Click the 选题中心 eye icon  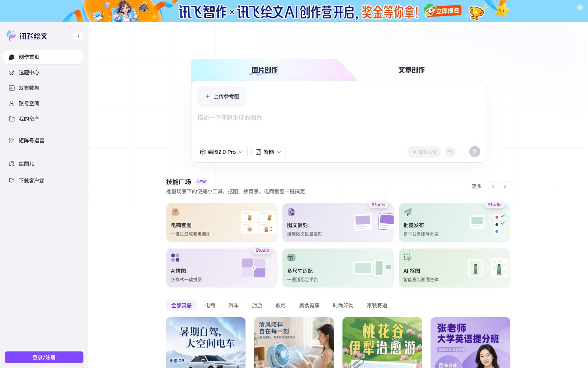pyautogui.click(x=12, y=72)
